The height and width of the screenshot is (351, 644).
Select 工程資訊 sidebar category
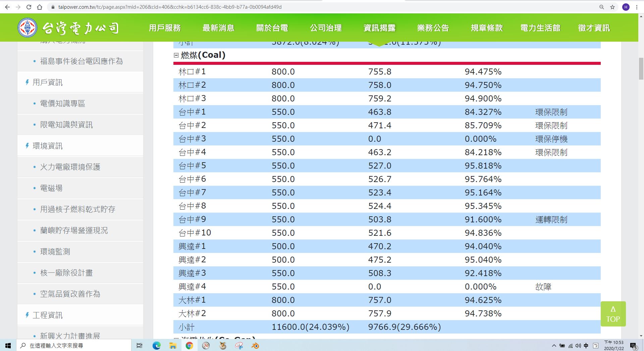coord(47,315)
